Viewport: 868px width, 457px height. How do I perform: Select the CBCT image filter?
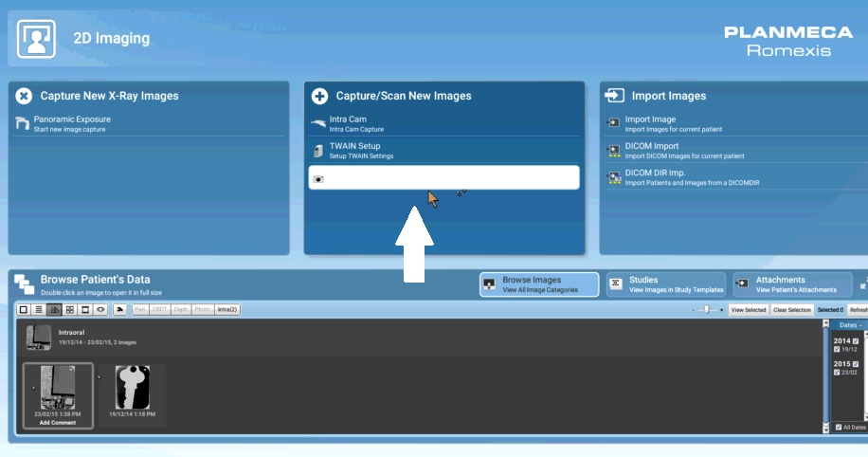pyautogui.click(x=159, y=310)
